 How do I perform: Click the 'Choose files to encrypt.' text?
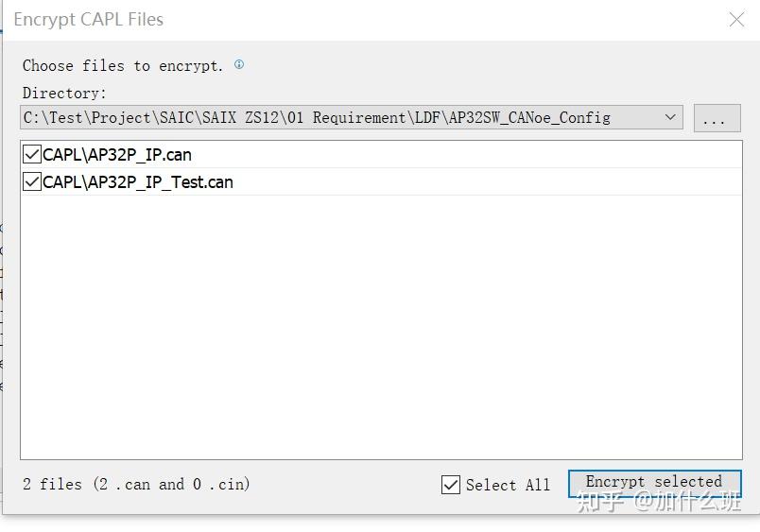click(x=123, y=65)
